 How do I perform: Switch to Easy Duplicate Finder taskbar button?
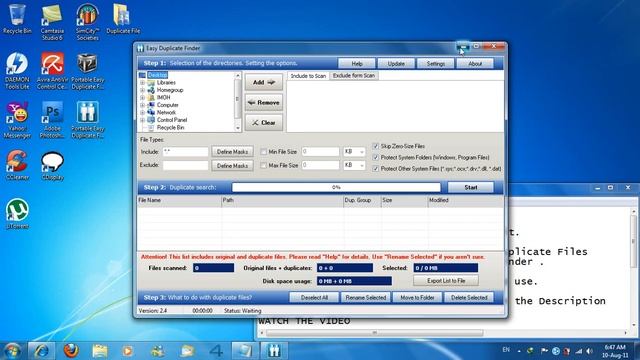[274, 351]
